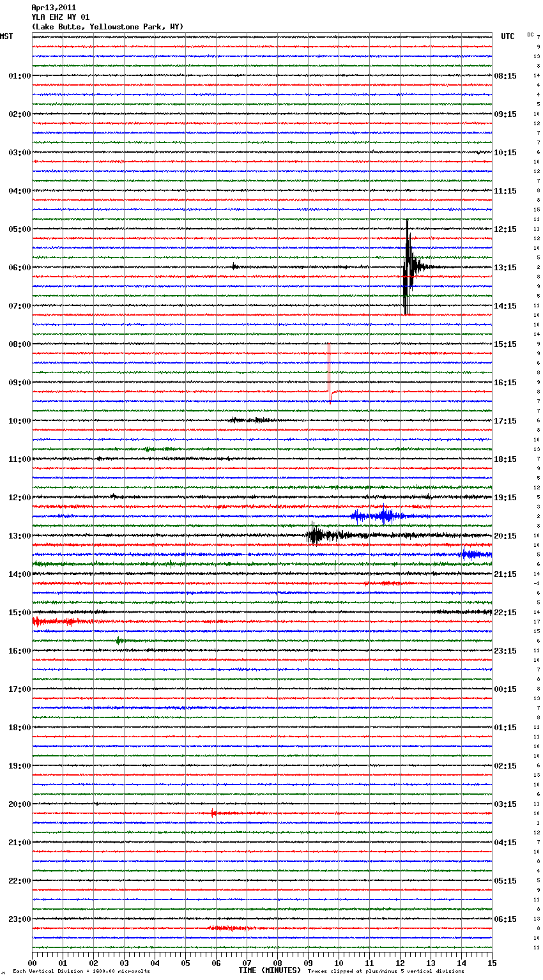
Task: Click the small black blip on 06:00 trace near minute 6.5
Action: coord(235,266)
